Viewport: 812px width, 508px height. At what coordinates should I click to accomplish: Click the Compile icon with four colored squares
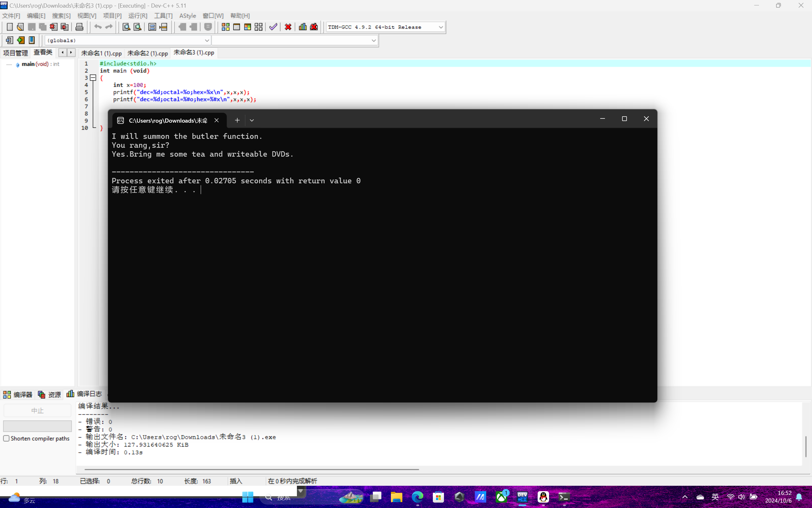[225, 27]
